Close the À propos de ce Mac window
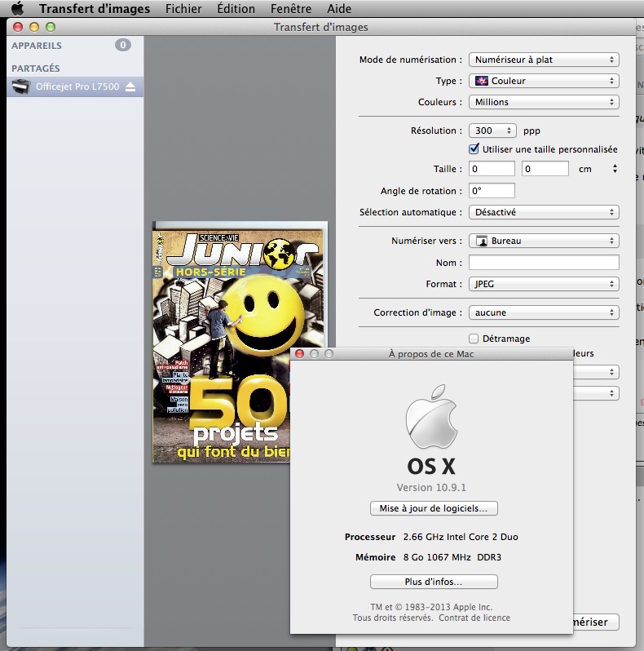This screenshot has width=644, height=651. tap(299, 354)
